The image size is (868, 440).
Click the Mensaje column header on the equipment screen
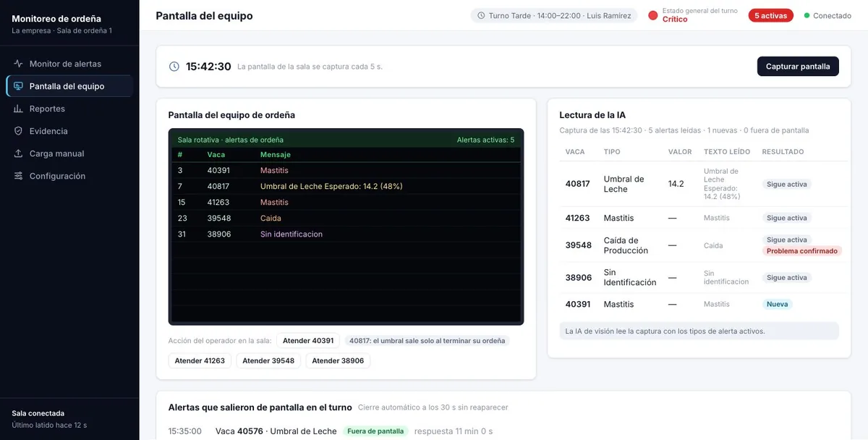(276, 154)
